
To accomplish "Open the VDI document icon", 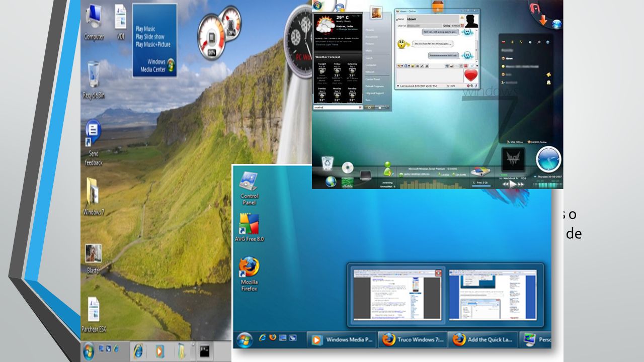I will tap(121, 22).
